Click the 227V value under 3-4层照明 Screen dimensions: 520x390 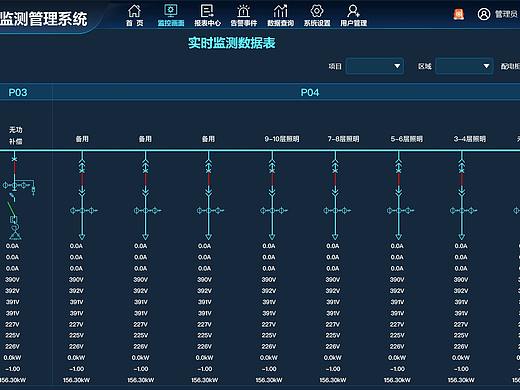[461, 324]
